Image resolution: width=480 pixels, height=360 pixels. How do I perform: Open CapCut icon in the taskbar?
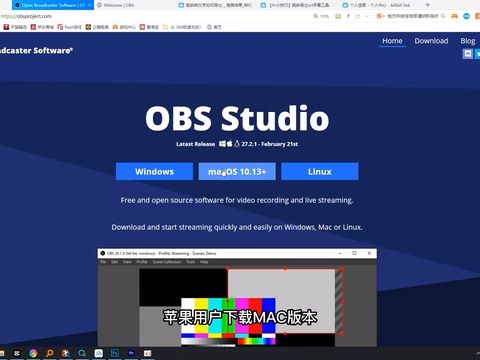pyautogui.click(x=17, y=353)
